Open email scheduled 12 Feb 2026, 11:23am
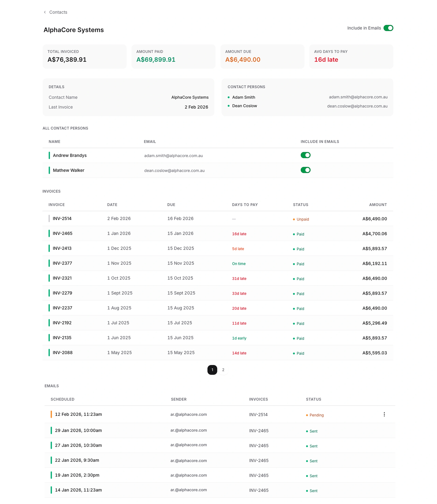This screenshot has width=437, height=504. [x=78, y=414]
